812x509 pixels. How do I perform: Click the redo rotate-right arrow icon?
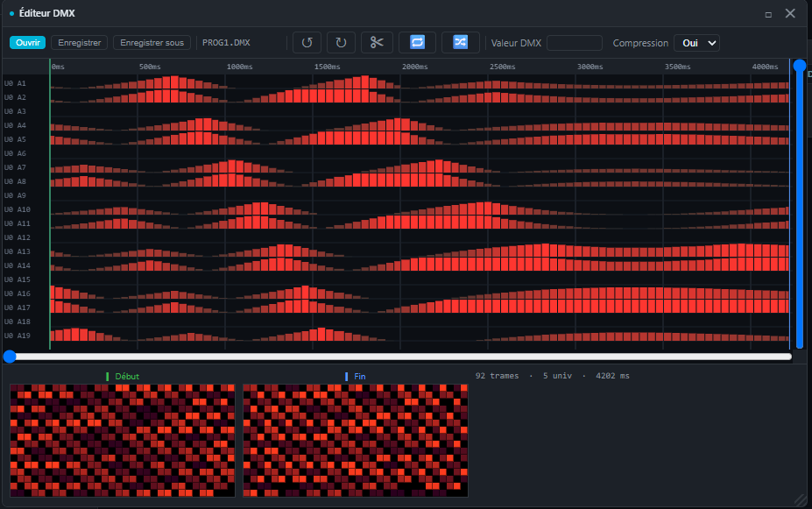pyautogui.click(x=341, y=42)
